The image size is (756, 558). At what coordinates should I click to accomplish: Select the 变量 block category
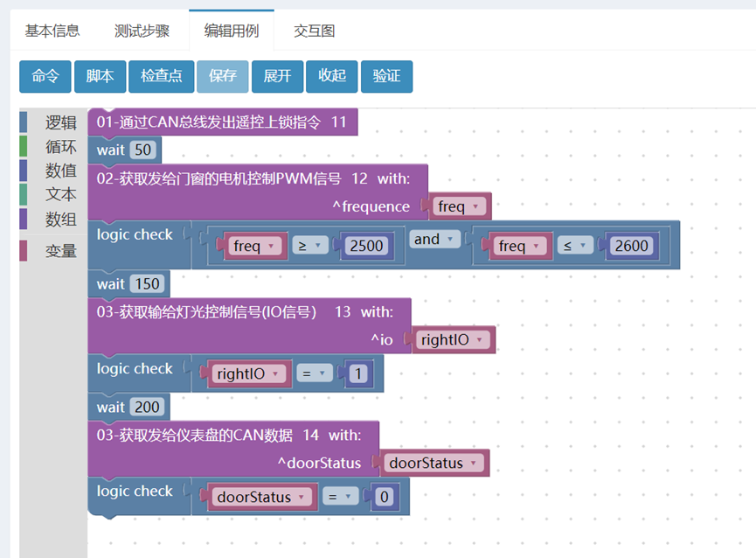pyautogui.click(x=61, y=251)
